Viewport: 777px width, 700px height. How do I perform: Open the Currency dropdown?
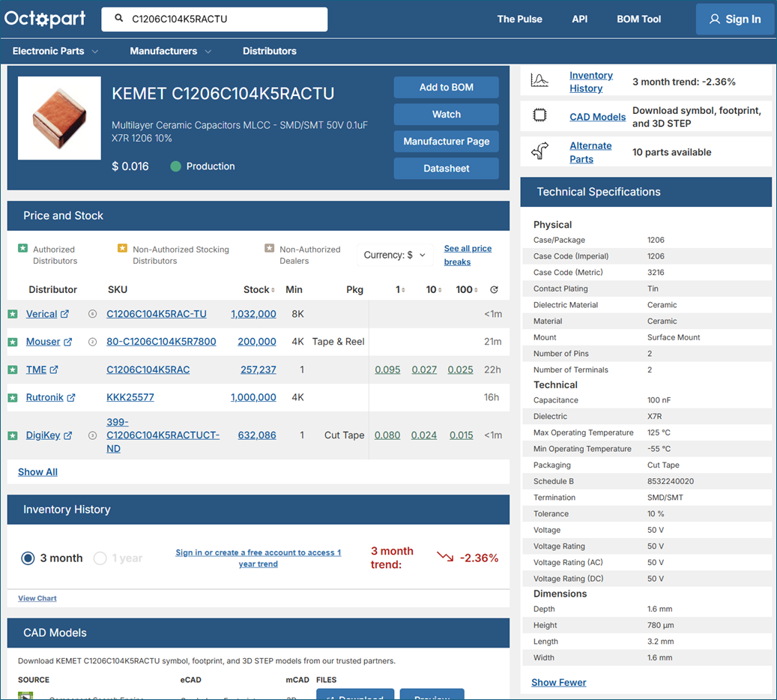coord(394,255)
